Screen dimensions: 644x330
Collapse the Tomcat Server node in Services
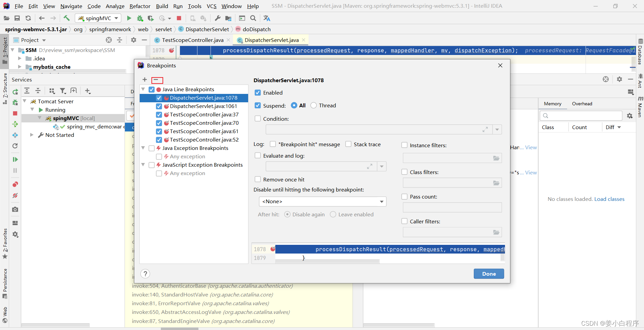(x=25, y=101)
